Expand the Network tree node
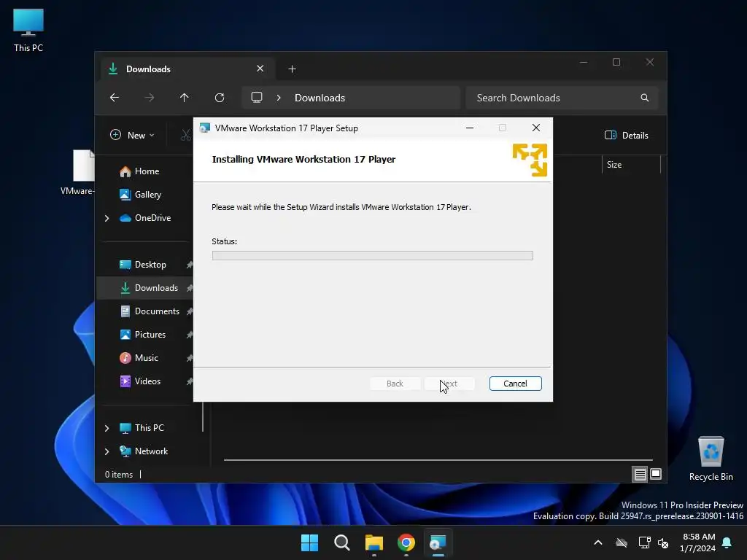Image resolution: width=747 pixels, height=560 pixels. pyautogui.click(x=107, y=451)
